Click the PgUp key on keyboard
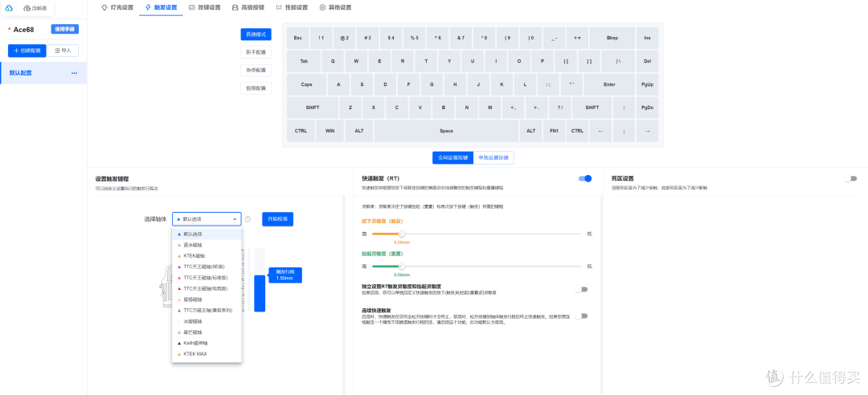 click(x=647, y=84)
